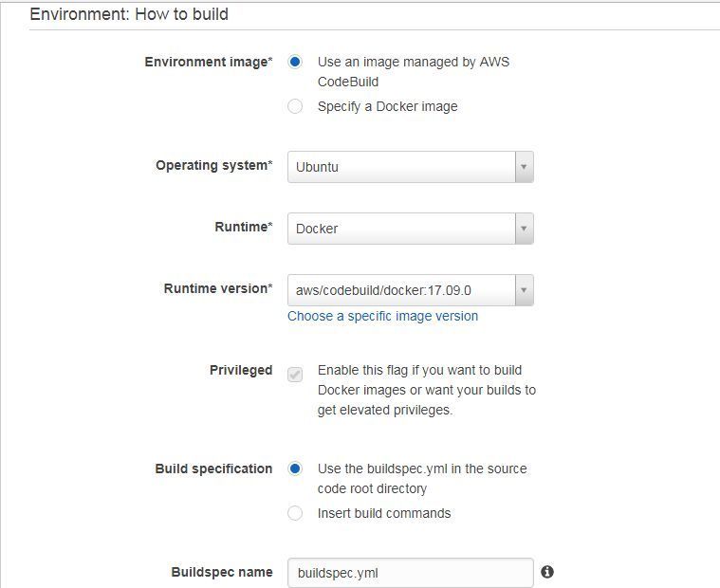The image size is (720, 588).
Task: Select "Use an image managed by AWS CodeBuild" radio
Action: [x=295, y=62]
